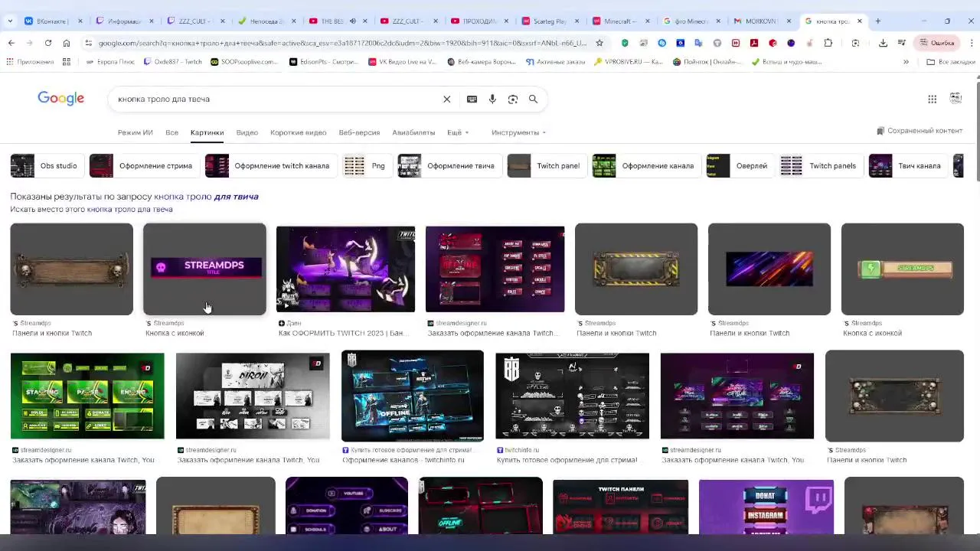
Task: Open the Oxde837 - Twitch bookmark
Action: pyautogui.click(x=171, y=61)
